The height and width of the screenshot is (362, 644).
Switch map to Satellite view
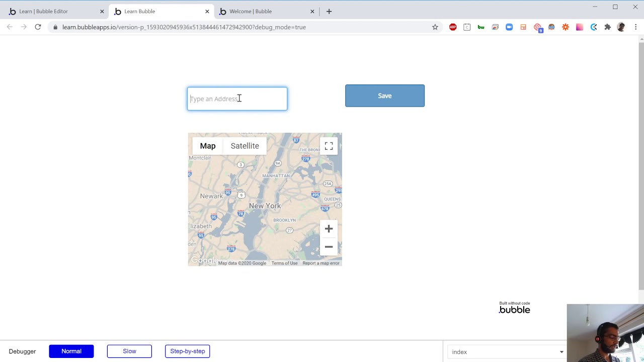pos(245,146)
